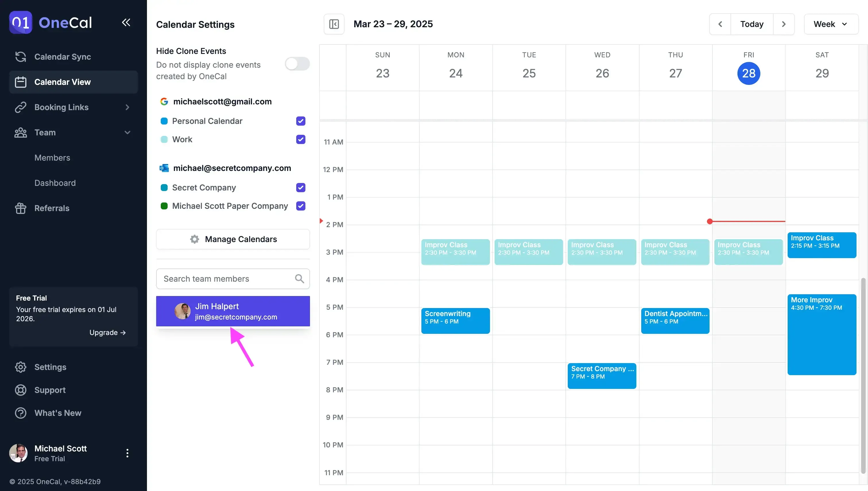This screenshot has width=868, height=491.
Task: Open Calendar Sync from the sidebar
Action: point(21,57)
